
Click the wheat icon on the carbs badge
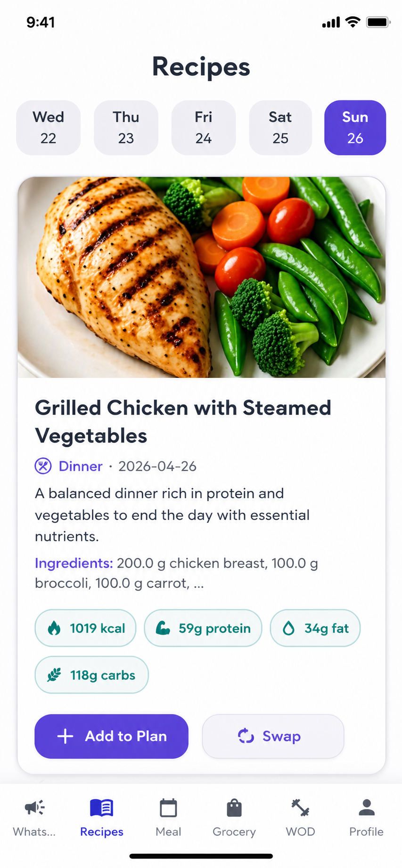(x=53, y=675)
